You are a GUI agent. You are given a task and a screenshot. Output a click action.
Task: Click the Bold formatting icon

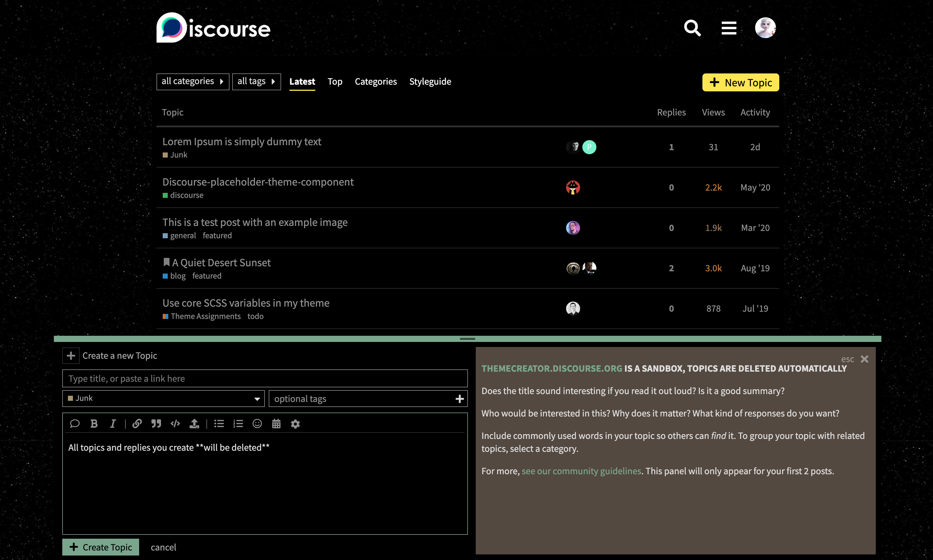coord(94,424)
